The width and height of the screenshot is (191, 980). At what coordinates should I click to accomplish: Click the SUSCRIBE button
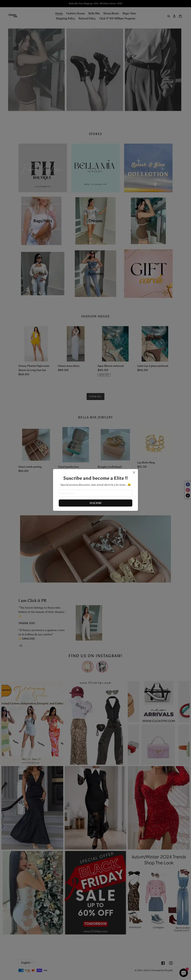point(95,503)
